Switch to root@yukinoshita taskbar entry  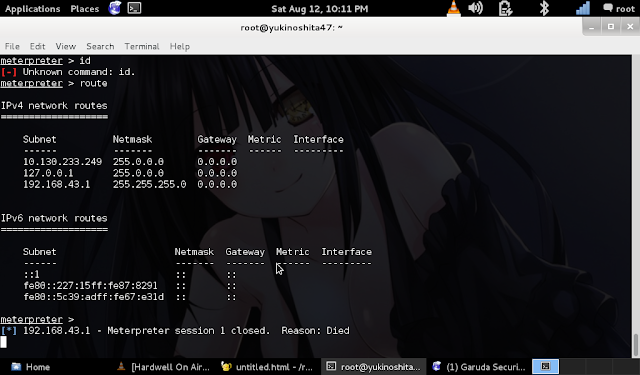[373, 367]
